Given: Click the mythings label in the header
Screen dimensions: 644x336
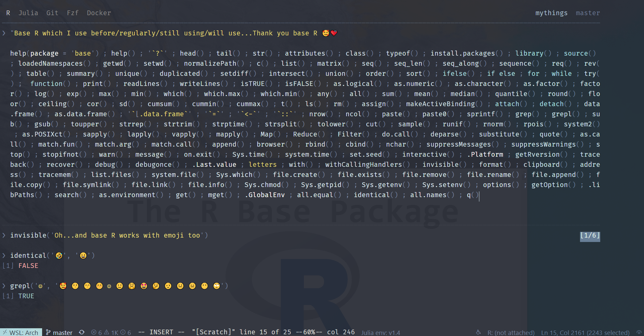Looking at the screenshot, I should (x=551, y=13).
